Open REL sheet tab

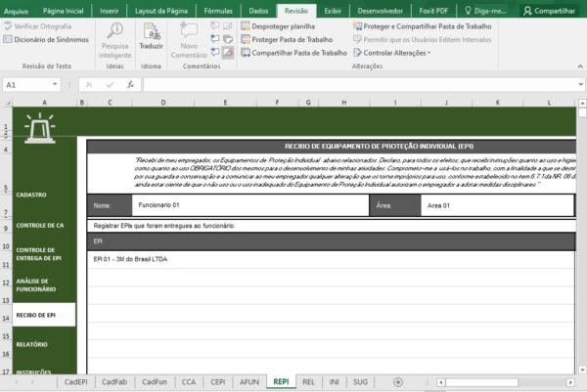[x=308, y=382]
